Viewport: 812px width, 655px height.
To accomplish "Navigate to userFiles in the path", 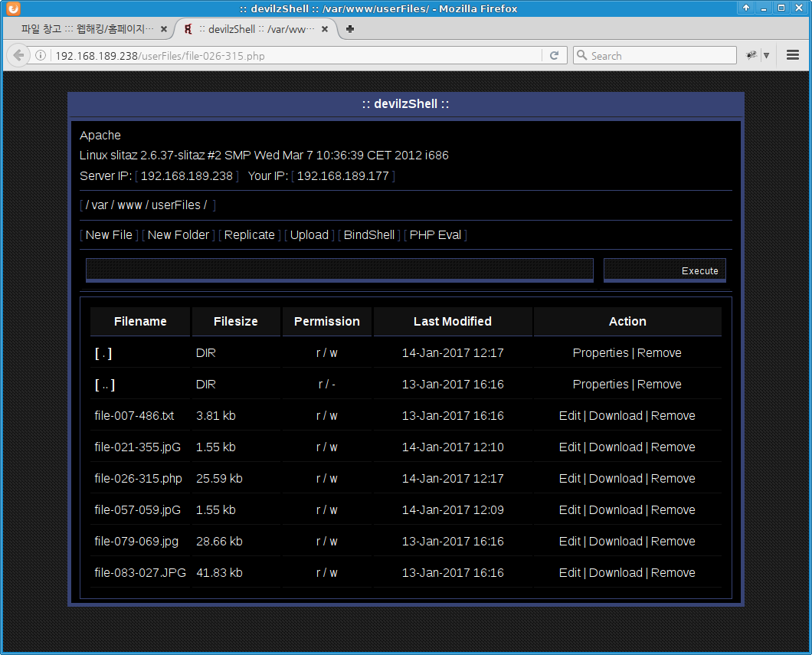I will pyautogui.click(x=176, y=205).
